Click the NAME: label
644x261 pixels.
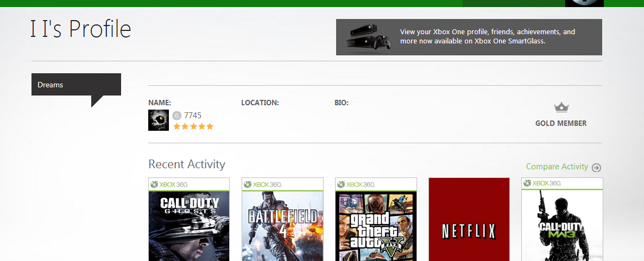point(160,103)
